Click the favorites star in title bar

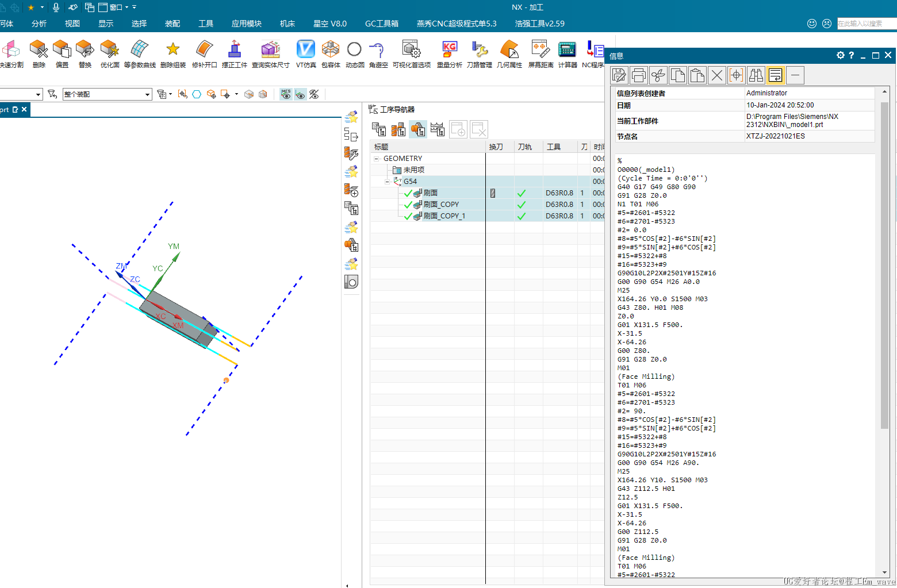click(x=31, y=7)
